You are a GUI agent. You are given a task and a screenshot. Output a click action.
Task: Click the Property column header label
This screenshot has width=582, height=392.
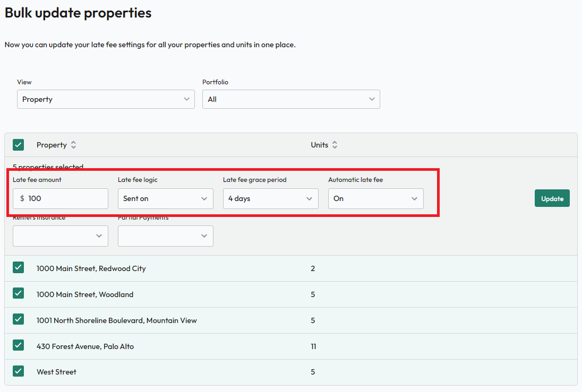click(52, 145)
